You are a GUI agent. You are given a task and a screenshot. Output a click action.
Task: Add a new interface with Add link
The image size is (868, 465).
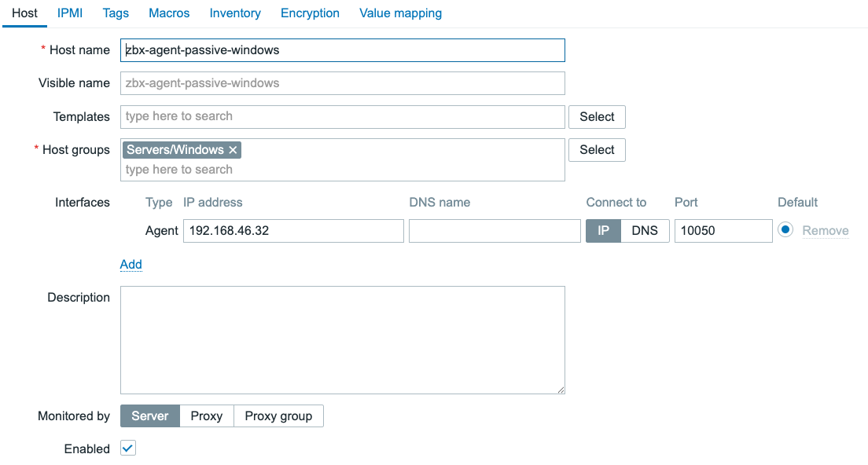click(131, 264)
